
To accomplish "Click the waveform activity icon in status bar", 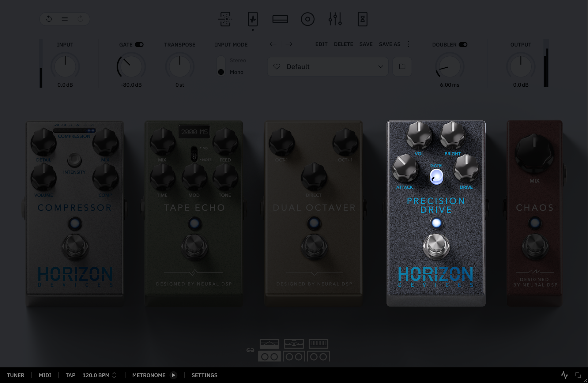I will pyautogui.click(x=564, y=375).
